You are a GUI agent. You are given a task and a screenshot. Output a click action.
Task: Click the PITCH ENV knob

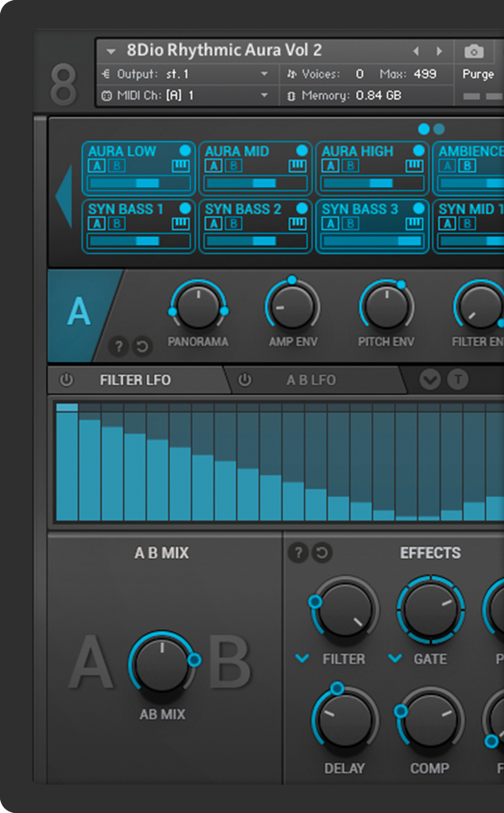click(387, 307)
